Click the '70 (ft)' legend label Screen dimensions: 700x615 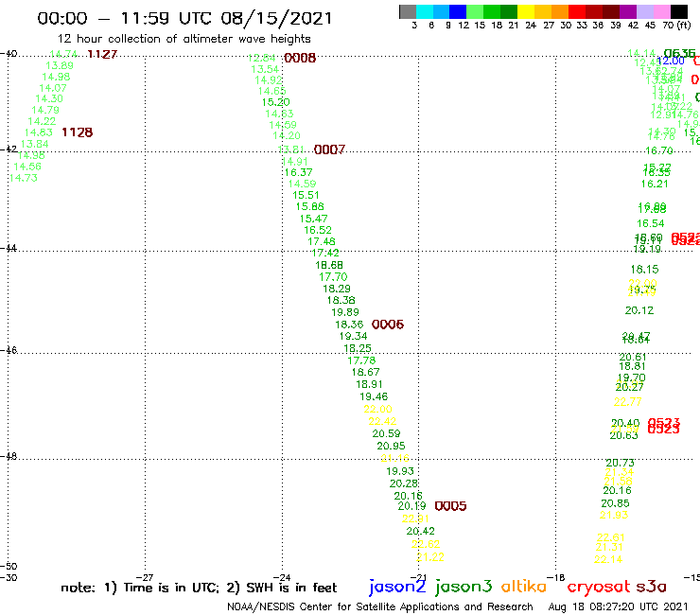[676, 26]
